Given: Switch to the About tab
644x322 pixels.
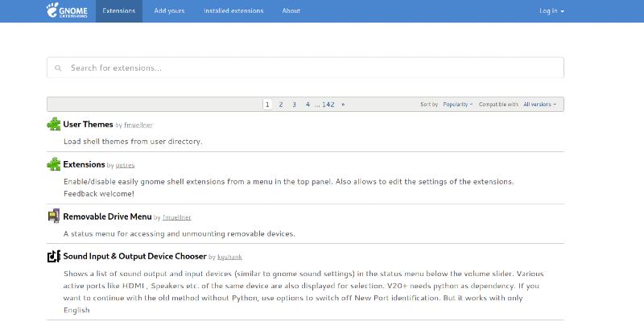Looking at the screenshot, I should tap(291, 11).
